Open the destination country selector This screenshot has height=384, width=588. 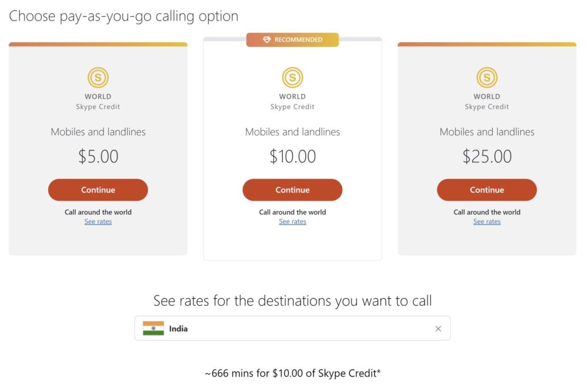coord(292,328)
